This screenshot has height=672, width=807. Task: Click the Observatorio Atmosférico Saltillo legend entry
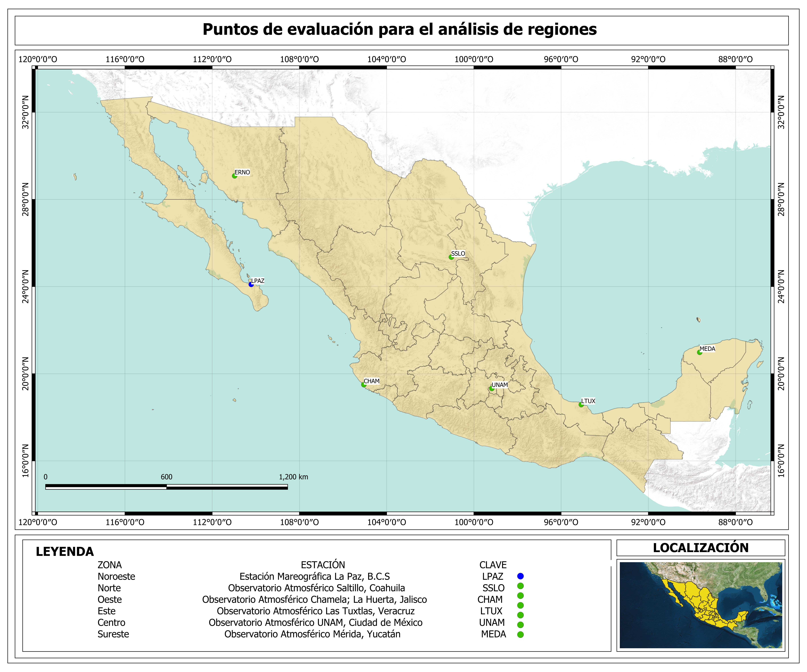click(x=316, y=588)
